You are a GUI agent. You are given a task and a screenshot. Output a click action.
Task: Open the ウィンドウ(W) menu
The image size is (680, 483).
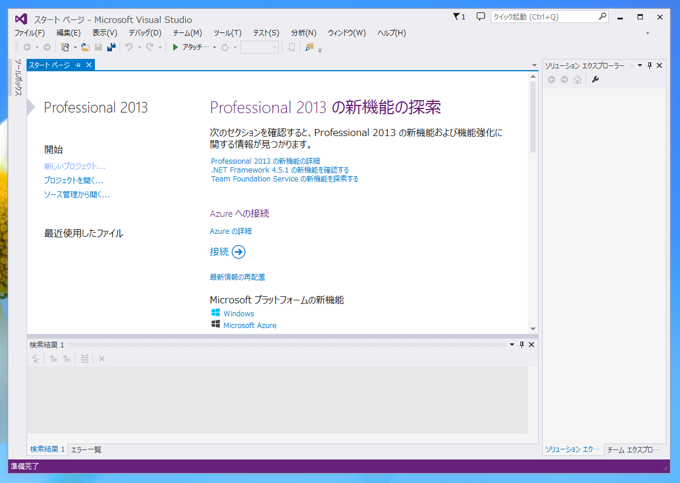tap(347, 33)
